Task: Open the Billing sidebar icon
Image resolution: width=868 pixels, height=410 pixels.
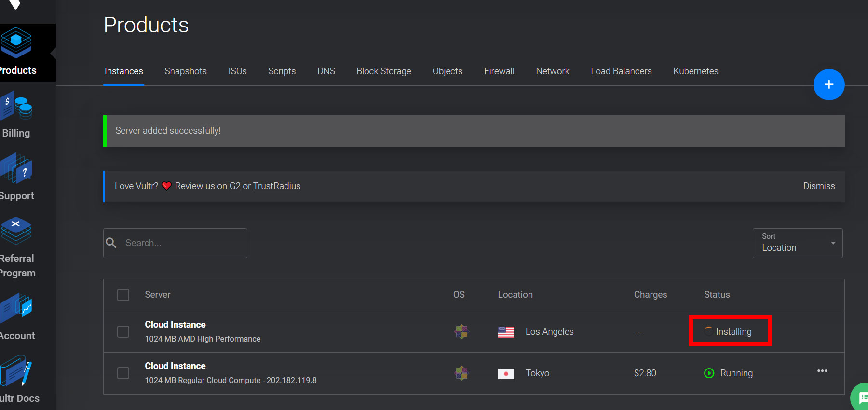Action: pos(16,106)
